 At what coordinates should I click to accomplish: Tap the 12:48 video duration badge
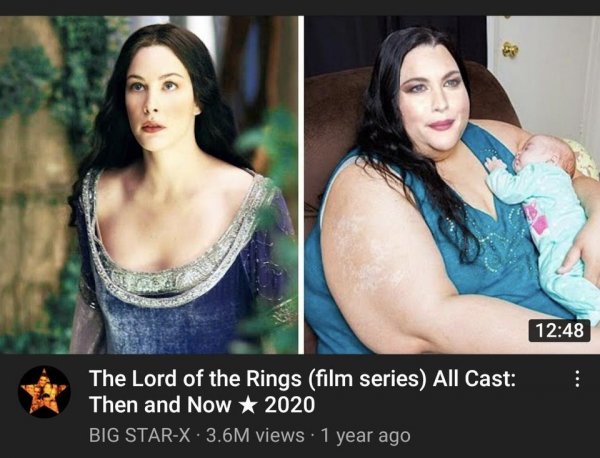coord(559,330)
